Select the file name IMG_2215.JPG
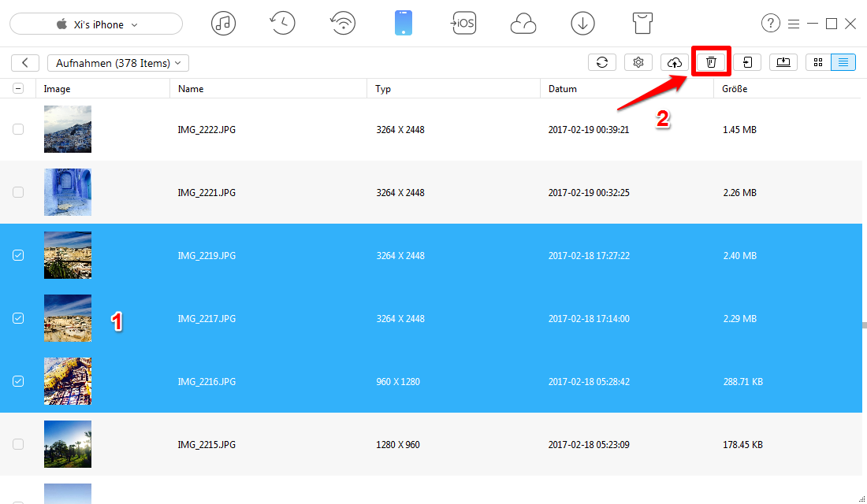 tap(207, 445)
